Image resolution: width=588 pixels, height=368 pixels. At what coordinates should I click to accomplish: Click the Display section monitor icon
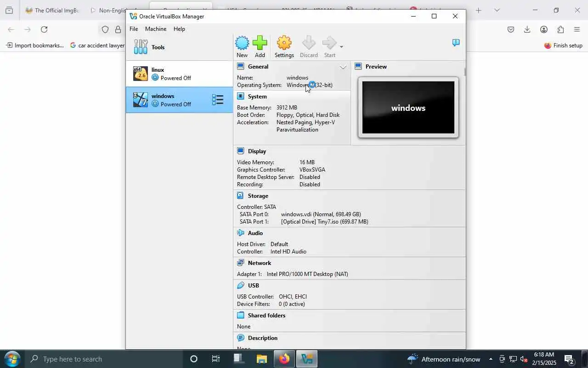(x=240, y=151)
